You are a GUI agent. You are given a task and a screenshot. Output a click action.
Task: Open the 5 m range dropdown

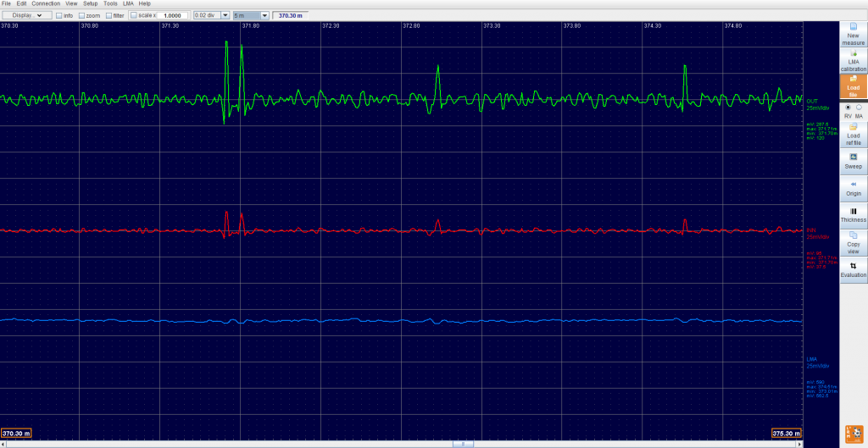(x=251, y=15)
